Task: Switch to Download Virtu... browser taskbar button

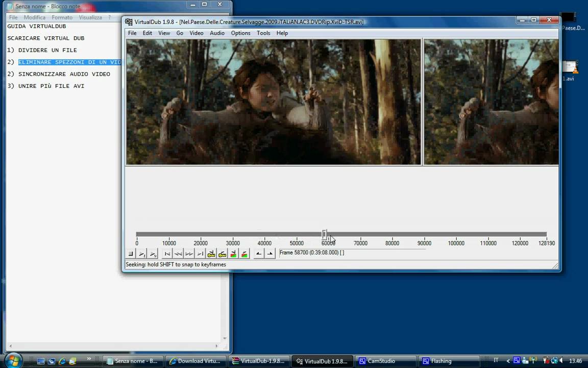Action: point(196,361)
